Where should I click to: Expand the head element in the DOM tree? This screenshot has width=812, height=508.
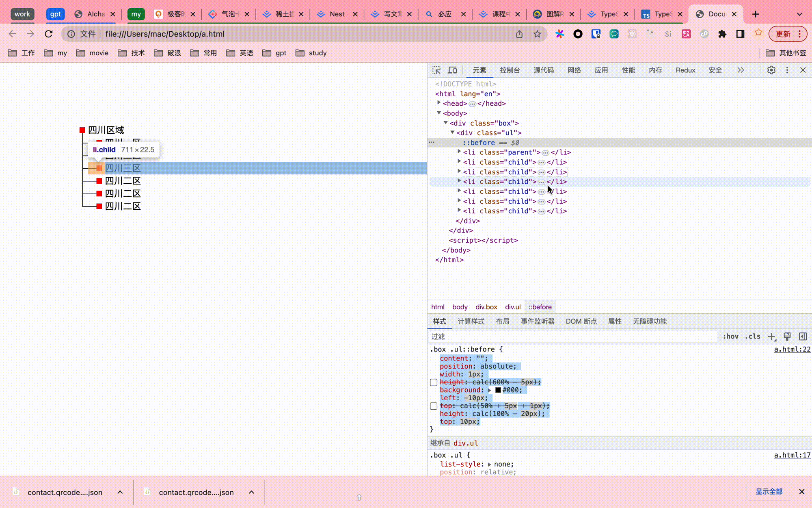[x=439, y=103]
